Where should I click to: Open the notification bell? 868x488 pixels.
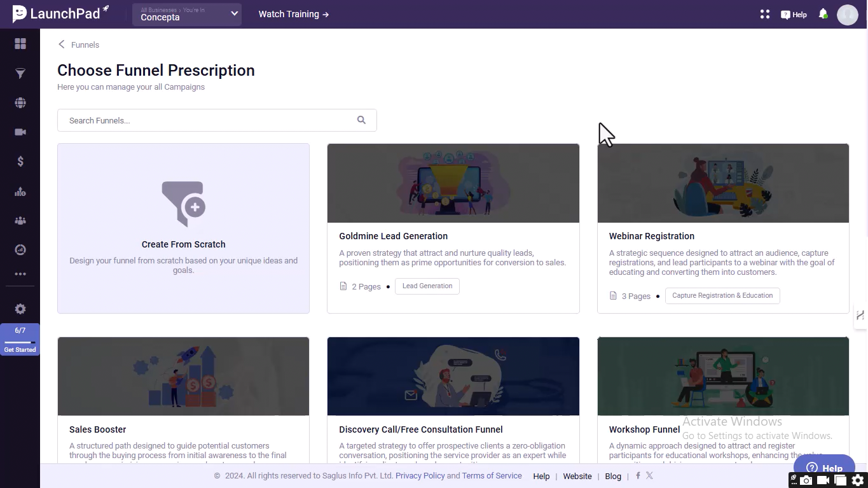click(x=823, y=14)
